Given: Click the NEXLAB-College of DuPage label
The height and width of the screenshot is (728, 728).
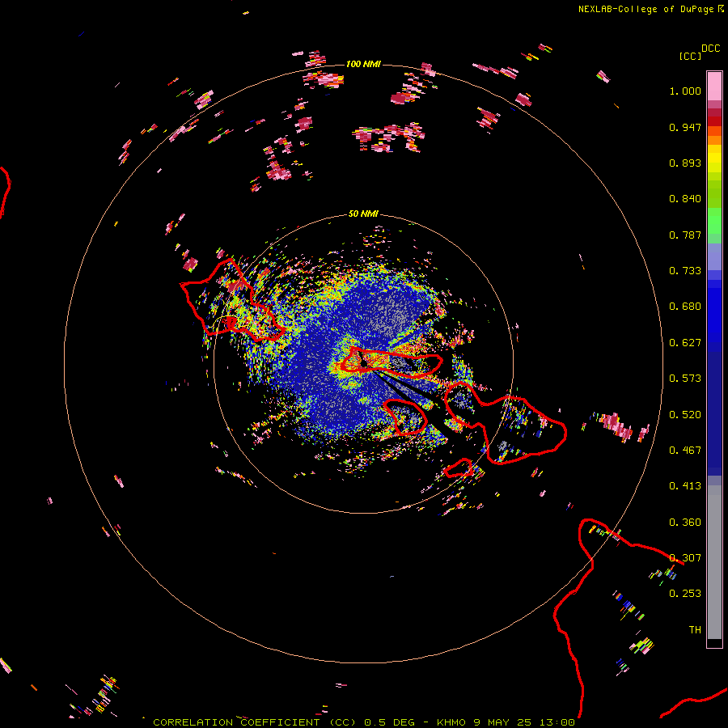Looking at the screenshot, I should coord(645,9).
